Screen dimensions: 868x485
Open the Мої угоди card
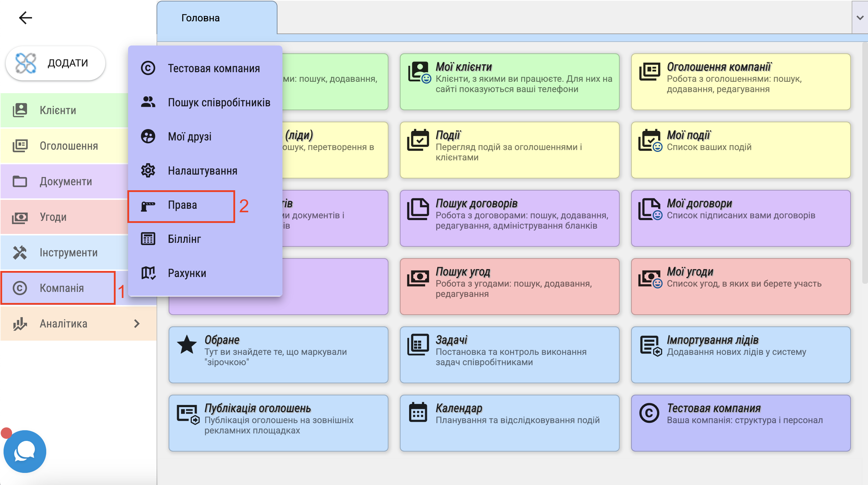(741, 287)
